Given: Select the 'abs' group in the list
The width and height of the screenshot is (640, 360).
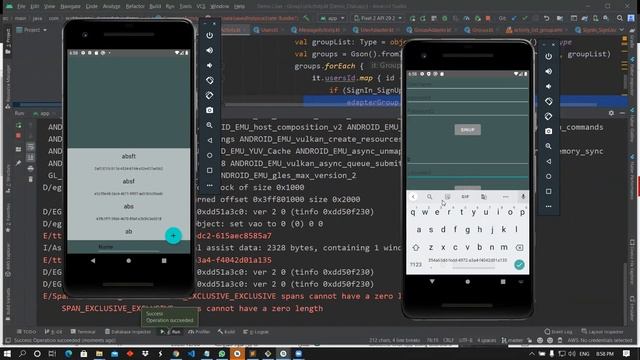Looking at the screenshot, I should point(129,207).
